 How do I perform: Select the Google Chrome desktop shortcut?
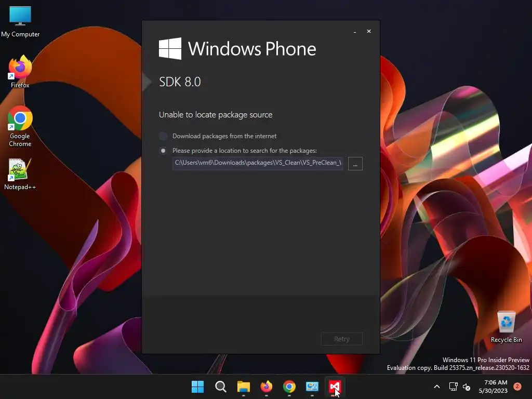pyautogui.click(x=20, y=126)
